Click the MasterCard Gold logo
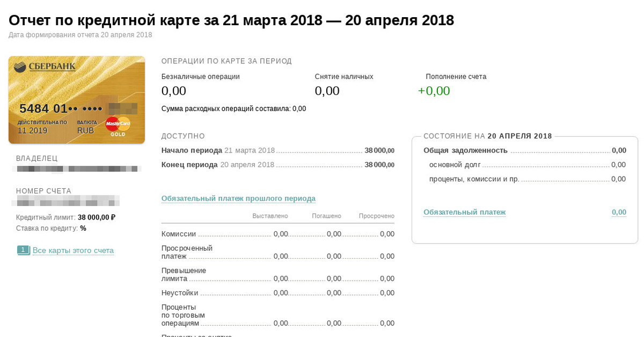Viewport: 644px width, 337px height. [x=118, y=126]
